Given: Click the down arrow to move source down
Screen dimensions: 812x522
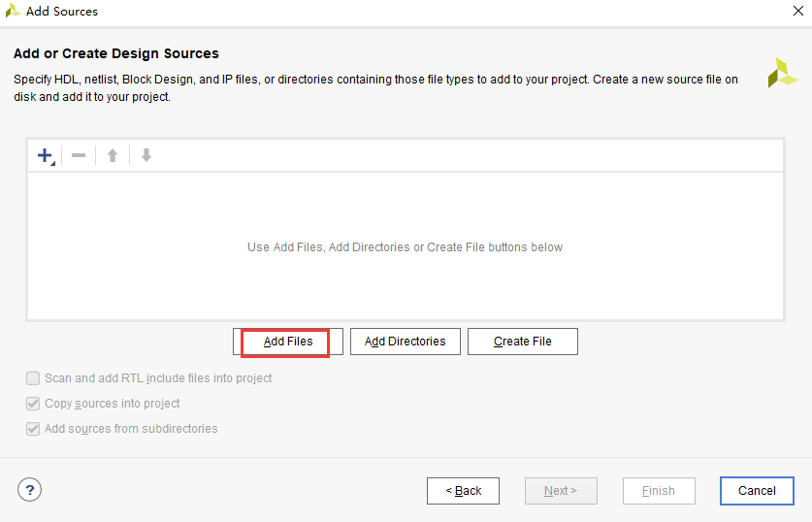Looking at the screenshot, I should click(x=146, y=155).
